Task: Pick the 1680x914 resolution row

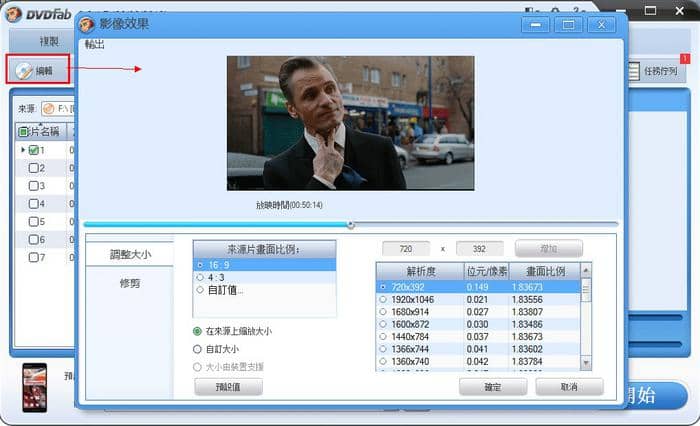Action: click(478, 312)
